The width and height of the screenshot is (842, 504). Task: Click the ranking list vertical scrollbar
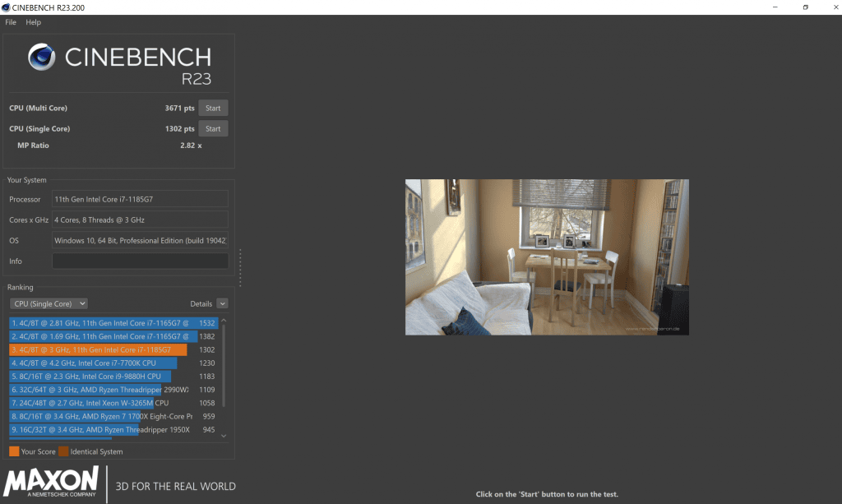(x=224, y=366)
